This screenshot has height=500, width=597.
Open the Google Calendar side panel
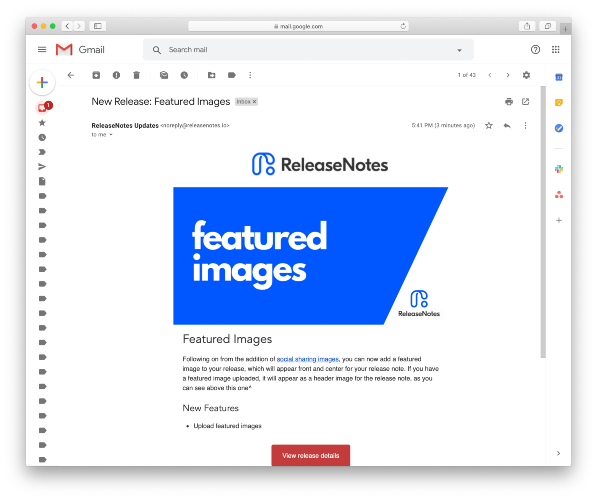click(x=559, y=77)
